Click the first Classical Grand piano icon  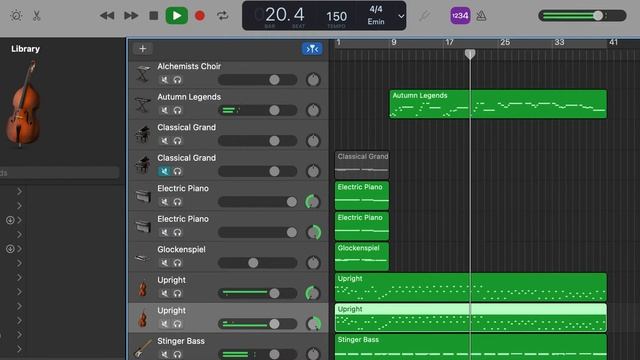143,135
